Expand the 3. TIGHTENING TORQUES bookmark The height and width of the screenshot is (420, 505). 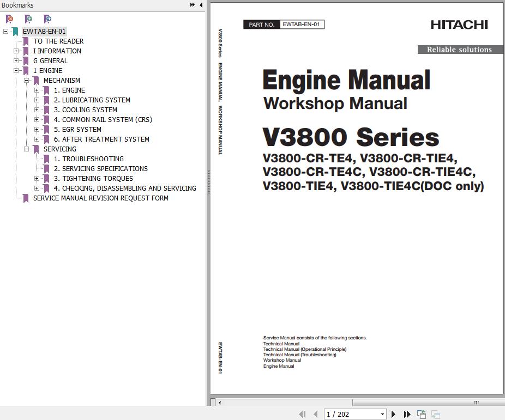(x=37, y=179)
